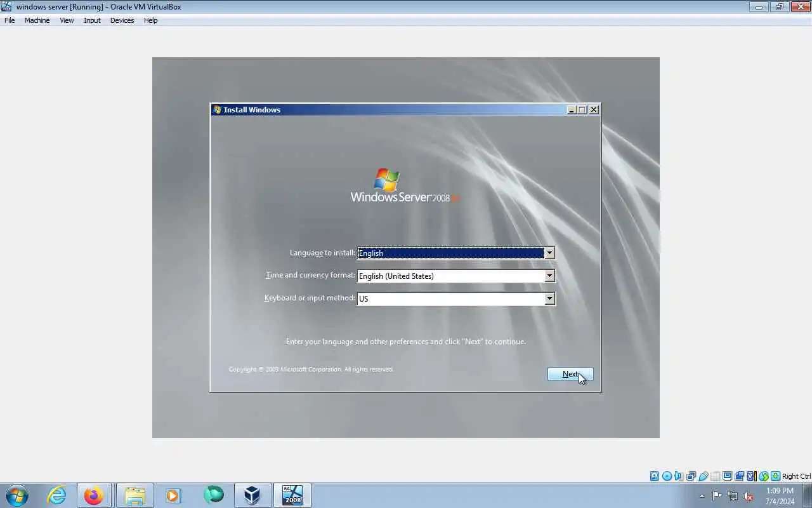Screen dimensions: 812x508
Task: Open the Action Center flag icon
Action: 717,496
